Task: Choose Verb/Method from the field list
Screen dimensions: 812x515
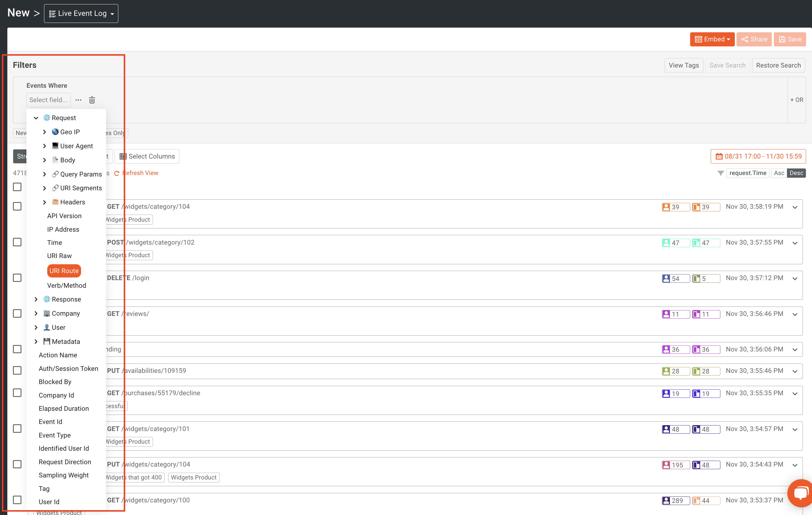Action: tap(66, 285)
